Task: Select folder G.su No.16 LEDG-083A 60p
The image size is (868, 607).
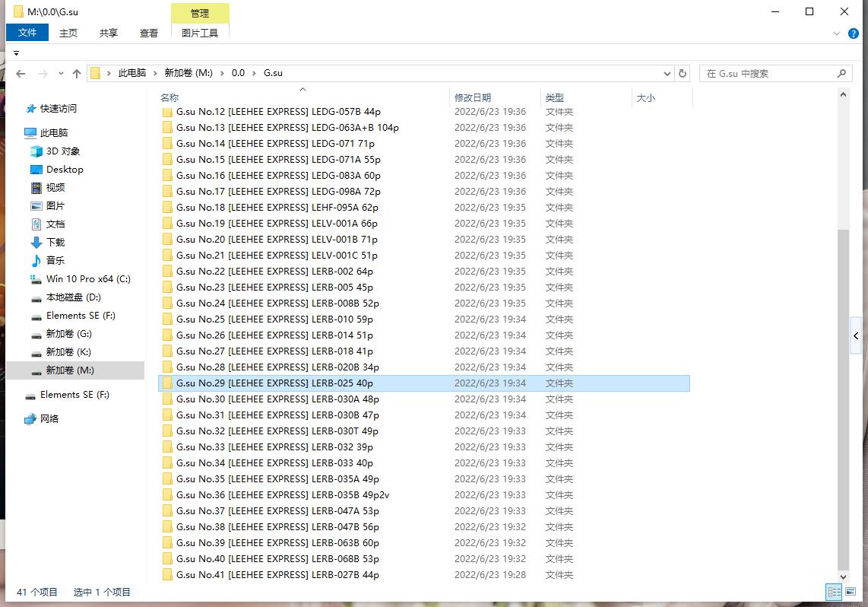Action: click(424, 176)
